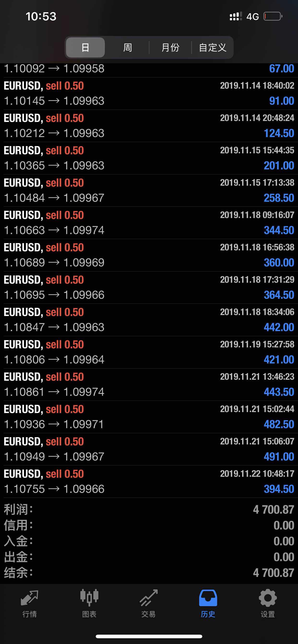
Task: Tap the trade with 442.00 profit
Action: tap(149, 320)
